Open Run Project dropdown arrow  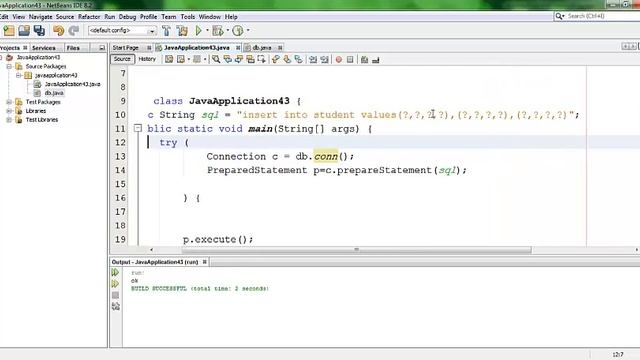[207, 31]
